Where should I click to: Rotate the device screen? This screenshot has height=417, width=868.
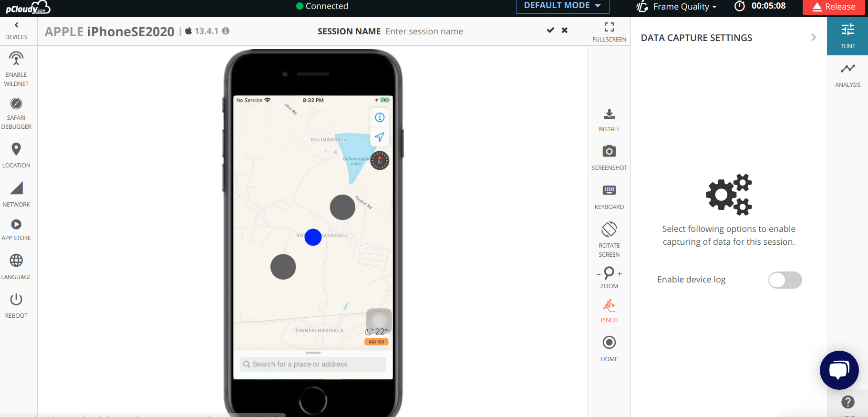[609, 239]
